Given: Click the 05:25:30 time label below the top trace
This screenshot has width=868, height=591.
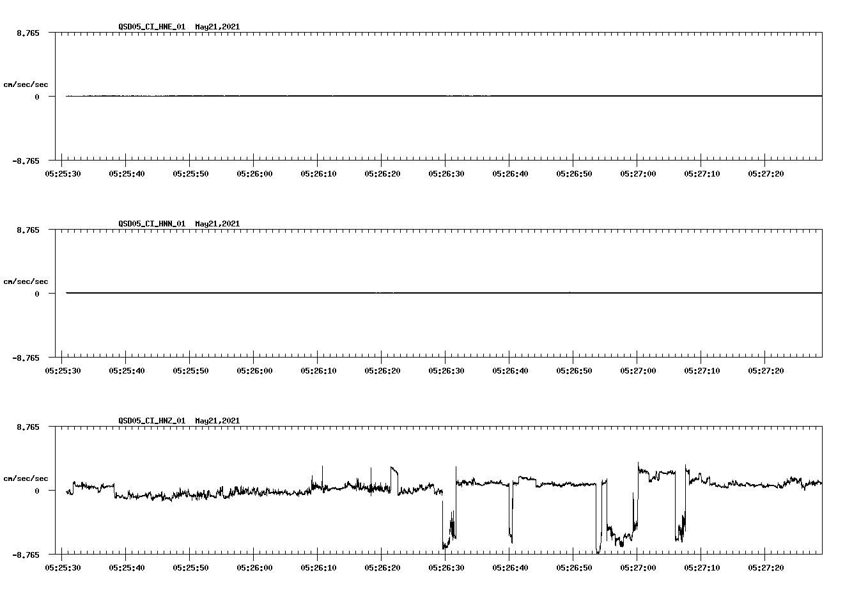Looking at the screenshot, I should click(63, 173).
